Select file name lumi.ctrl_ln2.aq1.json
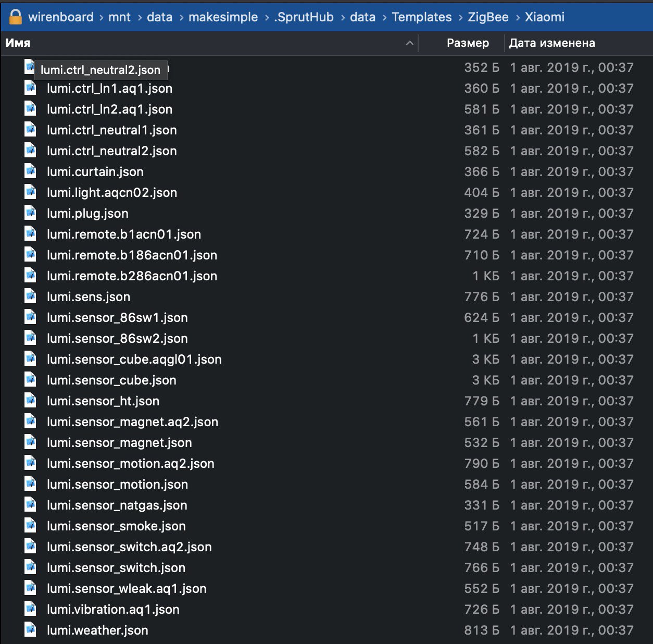This screenshot has height=644, width=653. (x=109, y=109)
